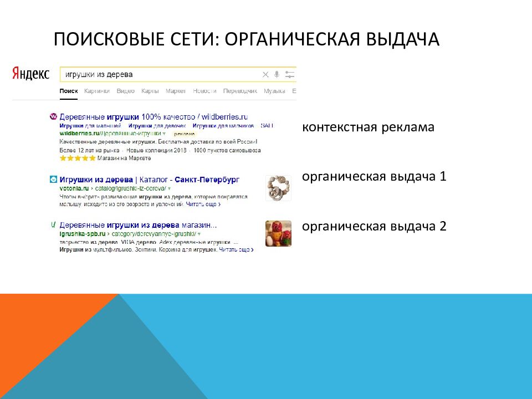Open the Карты tab
Viewport: 532px width, 399px height.
[150, 91]
